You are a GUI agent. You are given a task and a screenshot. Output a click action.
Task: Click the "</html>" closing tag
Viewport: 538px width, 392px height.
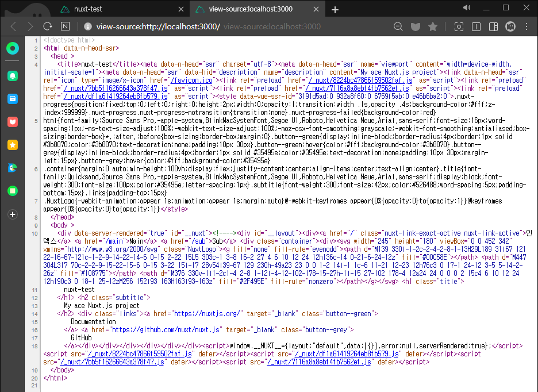click(x=55, y=378)
